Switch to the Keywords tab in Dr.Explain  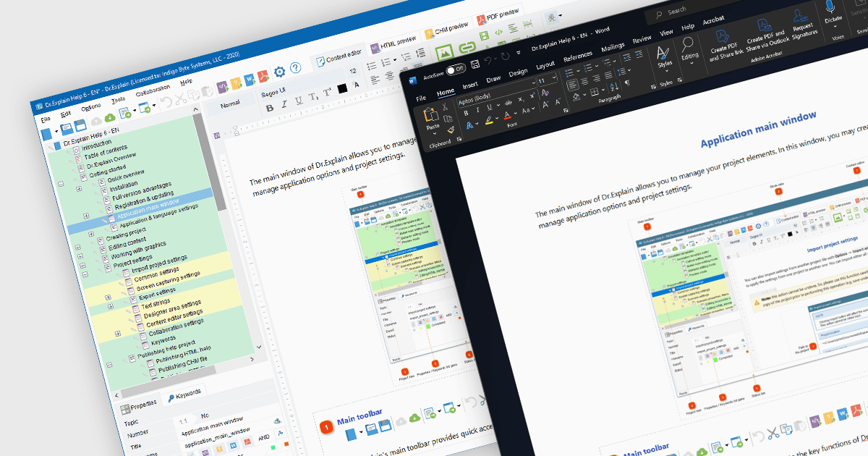point(184,394)
